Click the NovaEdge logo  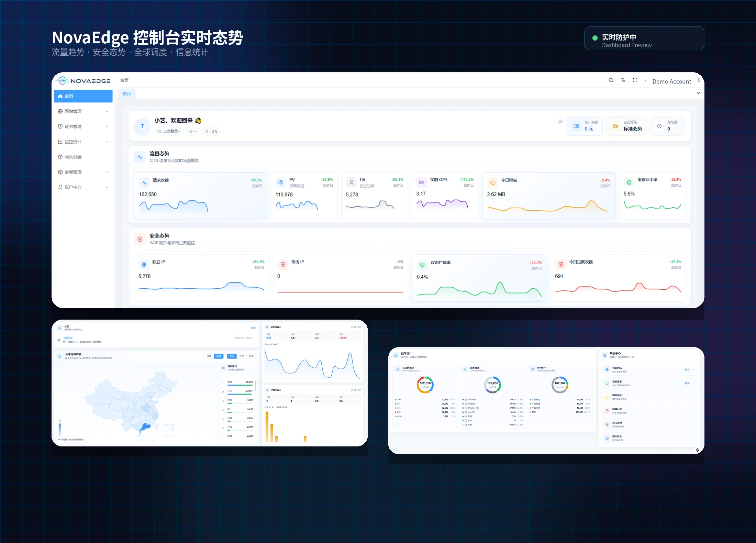[x=83, y=81]
